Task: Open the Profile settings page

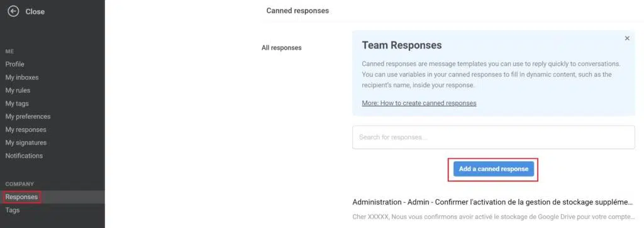Action: click(15, 64)
